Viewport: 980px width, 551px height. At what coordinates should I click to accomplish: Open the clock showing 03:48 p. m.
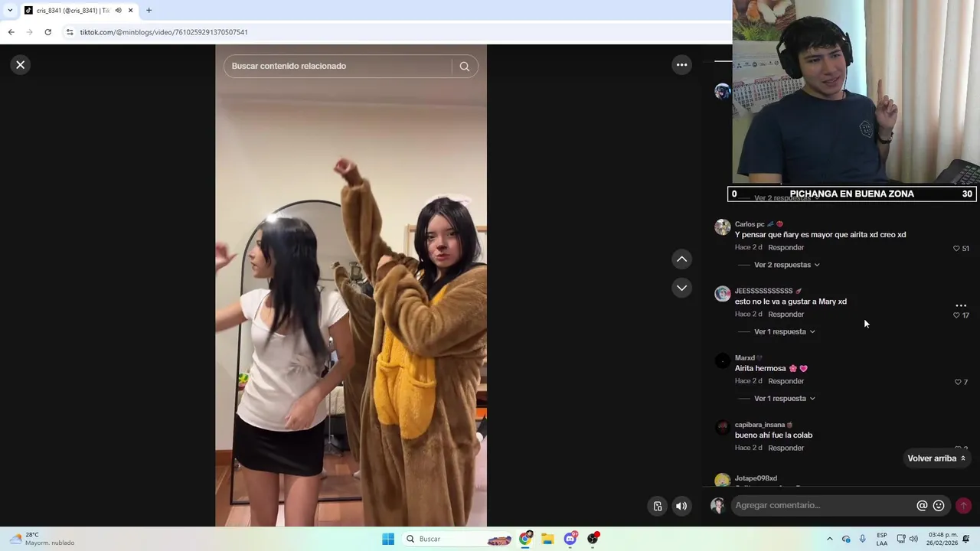(x=942, y=539)
